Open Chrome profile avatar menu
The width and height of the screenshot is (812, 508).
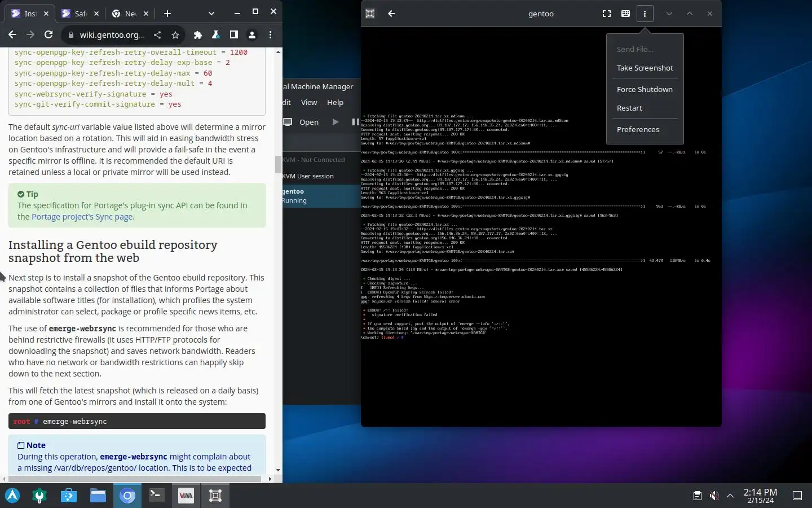252,35
